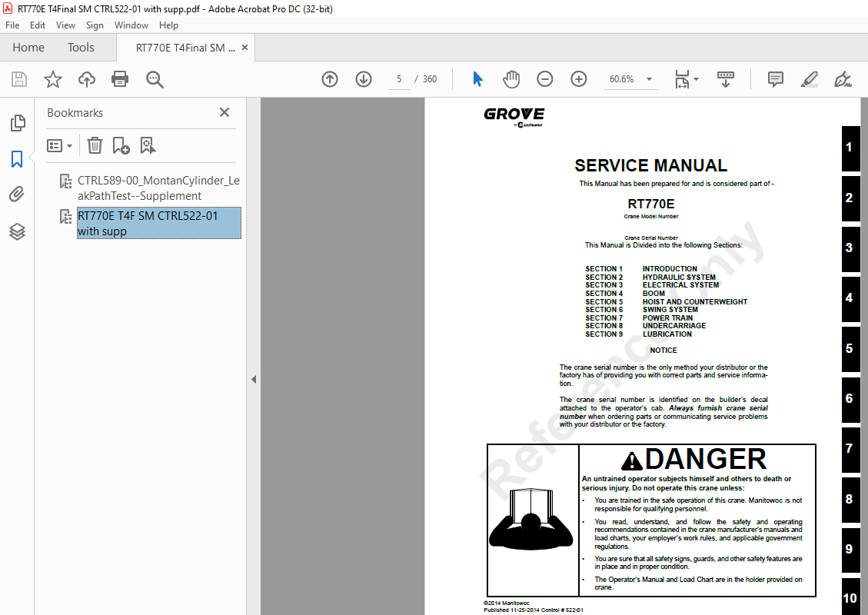Open the File menu
868x615 pixels.
click(12, 25)
